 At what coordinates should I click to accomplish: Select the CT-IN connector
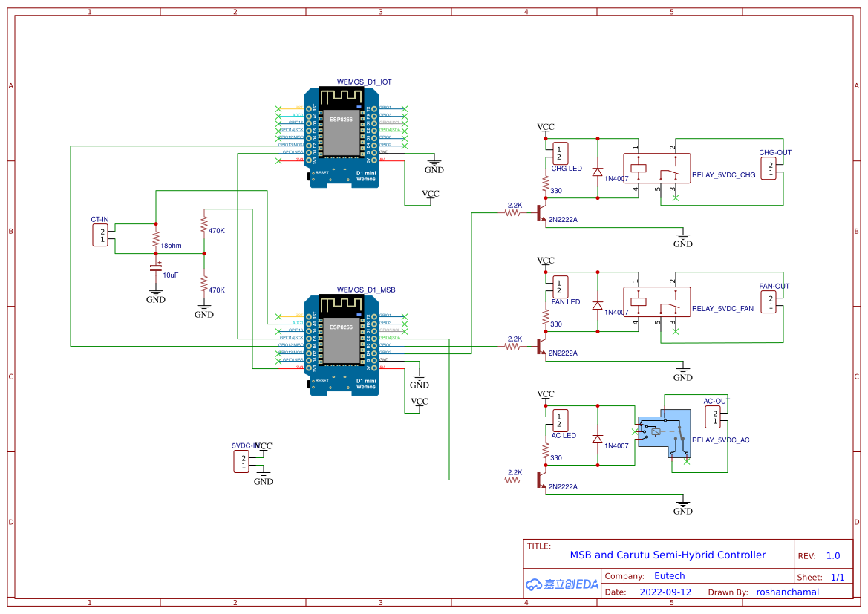tap(99, 234)
